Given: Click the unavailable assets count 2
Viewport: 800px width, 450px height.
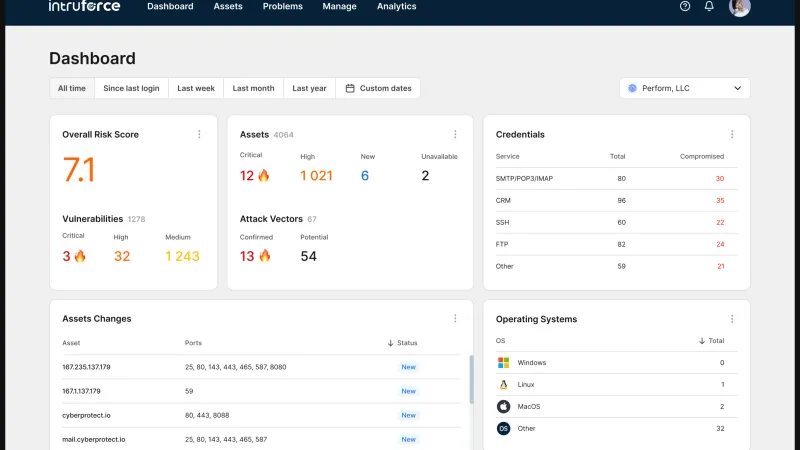Looking at the screenshot, I should [425, 176].
